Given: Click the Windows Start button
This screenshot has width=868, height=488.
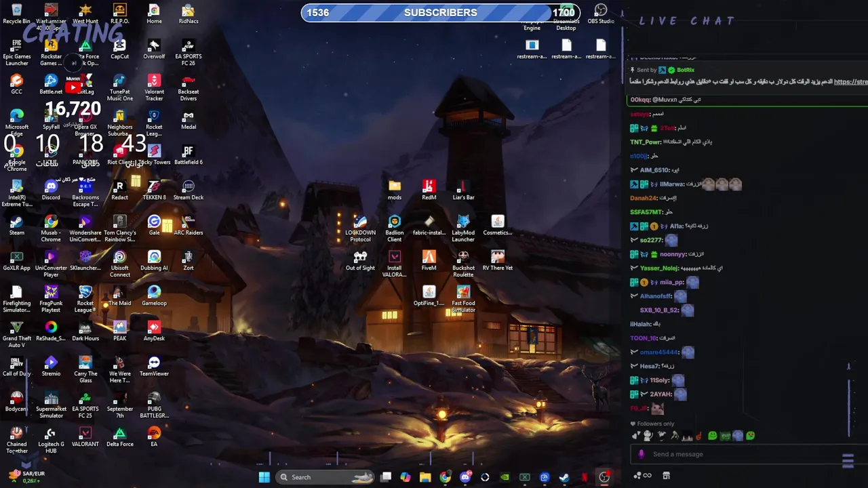Looking at the screenshot, I should coord(264,477).
